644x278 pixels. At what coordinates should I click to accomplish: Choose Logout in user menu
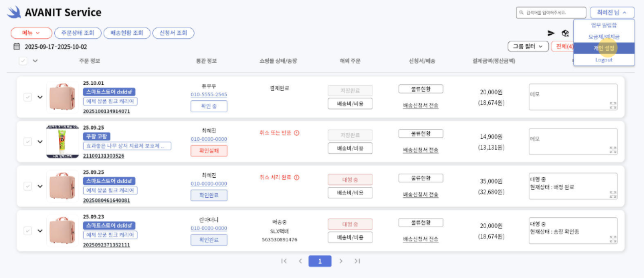point(603,59)
